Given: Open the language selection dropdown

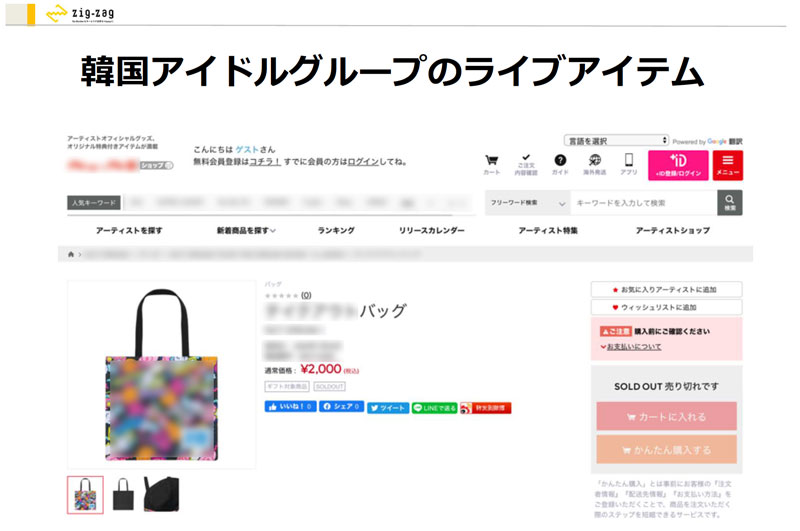Looking at the screenshot, I should coord(616,140).
